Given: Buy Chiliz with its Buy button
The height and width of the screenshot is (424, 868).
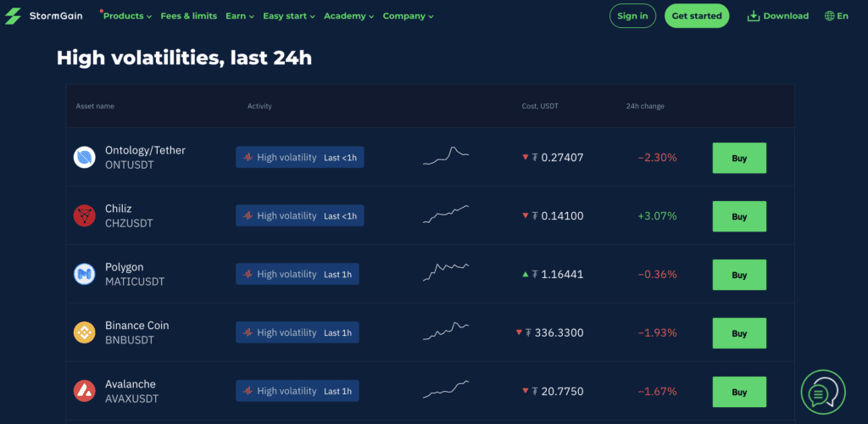Looking at the screenshot, I should click(x=739, y=216).
